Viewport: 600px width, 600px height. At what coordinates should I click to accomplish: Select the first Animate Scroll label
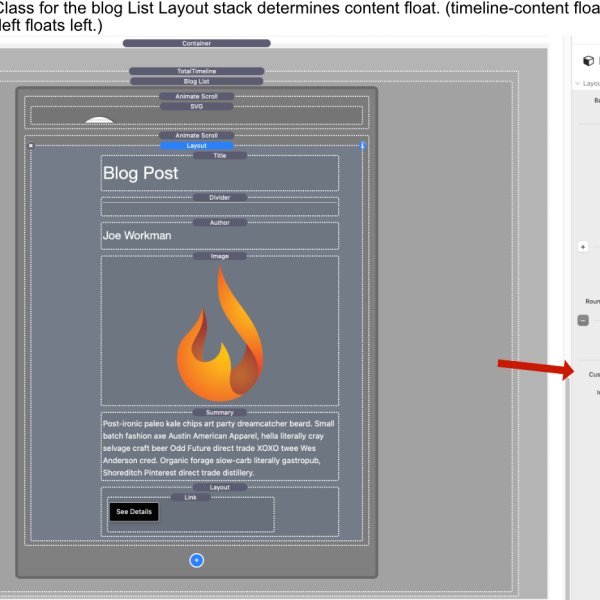[x=197, y=96]
